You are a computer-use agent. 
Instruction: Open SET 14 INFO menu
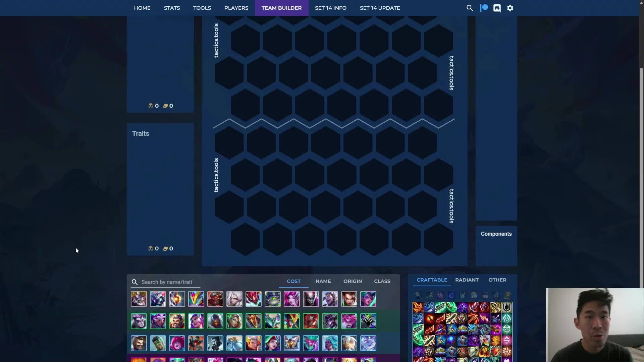(331, 8)
